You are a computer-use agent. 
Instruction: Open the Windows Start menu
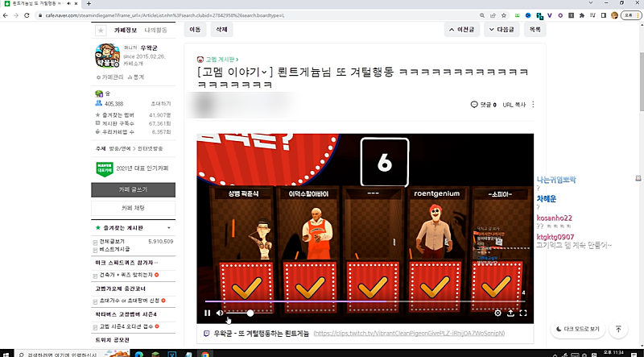click(6, 354)
